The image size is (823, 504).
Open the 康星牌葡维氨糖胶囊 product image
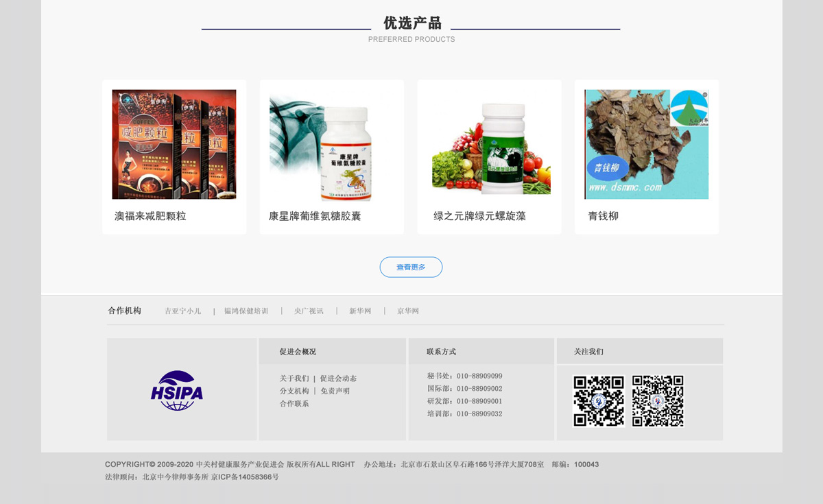(x=321, y=145)
